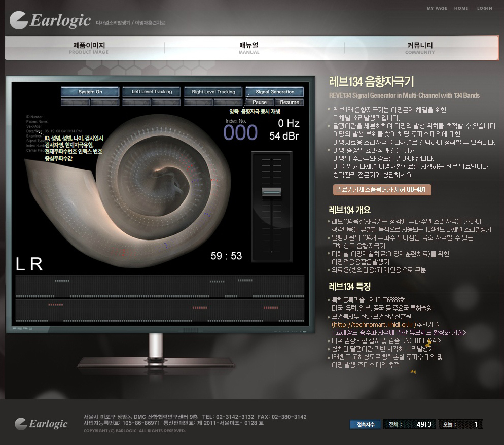The width and height of the screenshot is (504, 445).
Task: Start Right Level Tracking
Action: tap(213, 92)
